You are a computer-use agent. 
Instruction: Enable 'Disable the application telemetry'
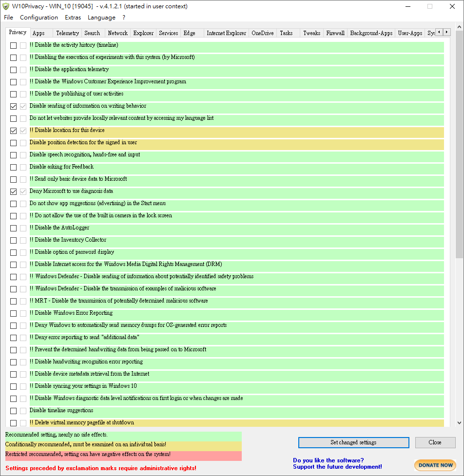coord(13,70)
